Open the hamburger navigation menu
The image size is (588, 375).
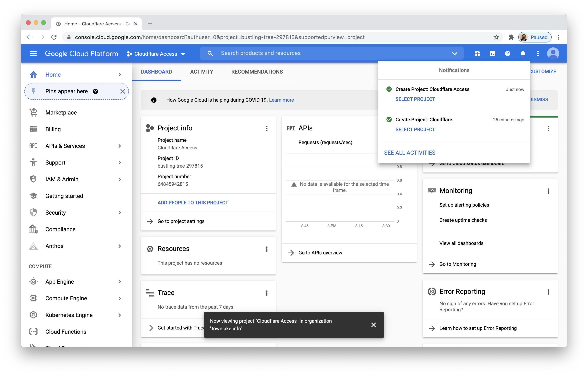pyautogui.click(x=33, y=53)
